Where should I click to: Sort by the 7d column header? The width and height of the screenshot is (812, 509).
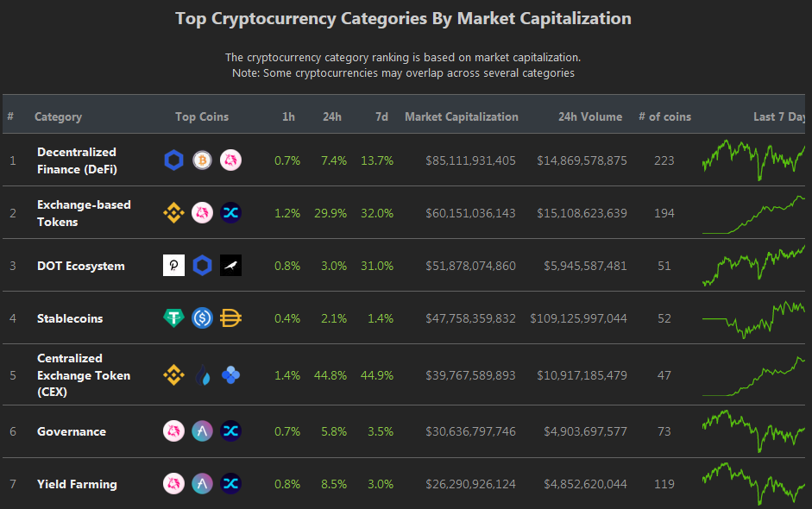tap(381, 116)
